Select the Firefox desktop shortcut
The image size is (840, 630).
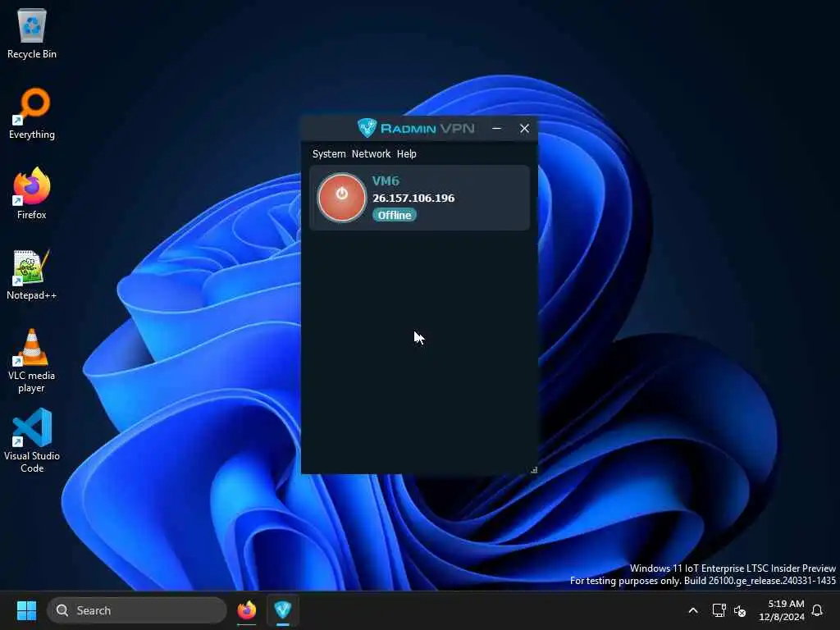(32, 194)
